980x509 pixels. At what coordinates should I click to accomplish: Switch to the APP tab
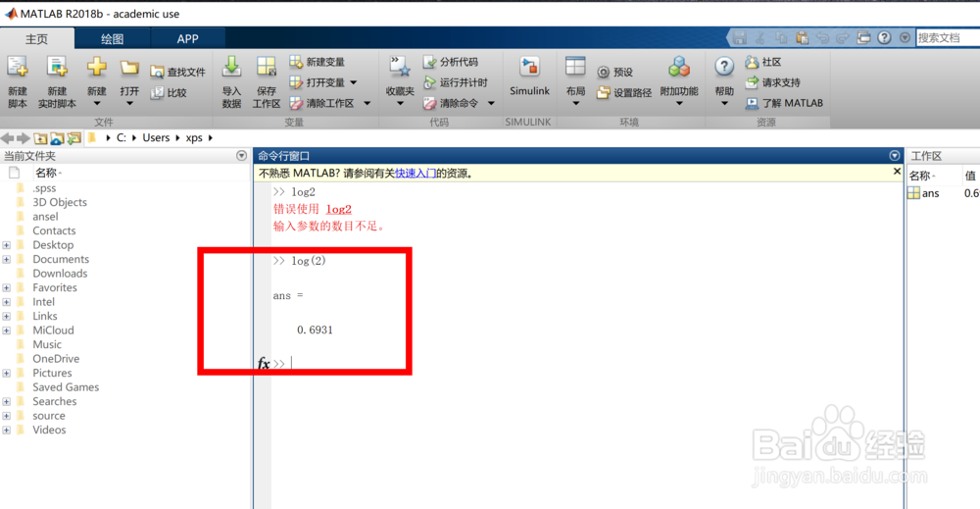pos(187,39)
